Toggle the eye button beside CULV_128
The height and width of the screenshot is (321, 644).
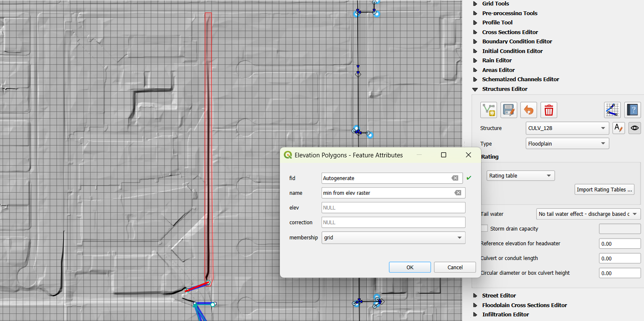[635, 128]
